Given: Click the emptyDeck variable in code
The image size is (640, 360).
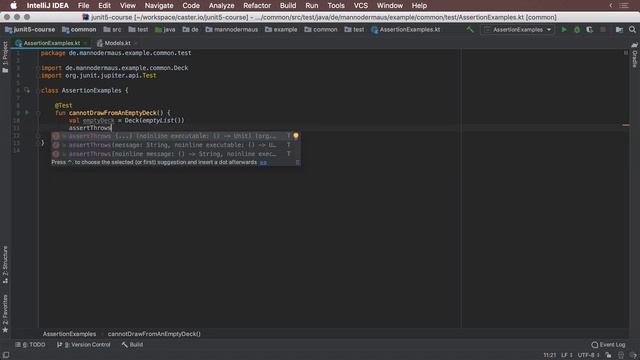Looking at the screenshot, I should pos(98,120).
